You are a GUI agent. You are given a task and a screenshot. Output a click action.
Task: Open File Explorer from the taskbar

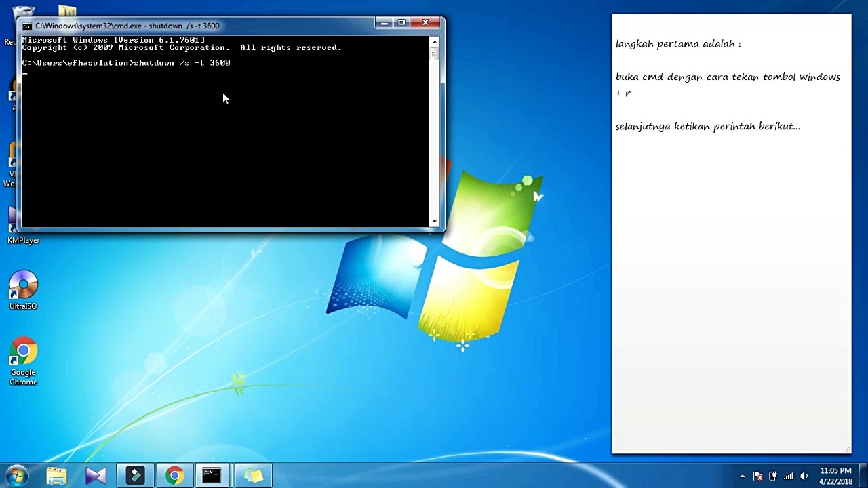56,476
